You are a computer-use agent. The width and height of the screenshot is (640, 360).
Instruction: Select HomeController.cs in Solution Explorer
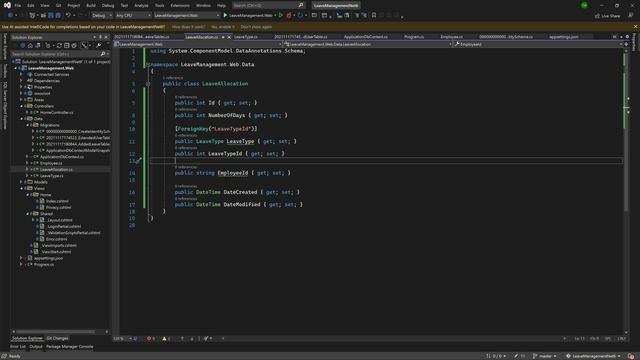tap(56, 113)
